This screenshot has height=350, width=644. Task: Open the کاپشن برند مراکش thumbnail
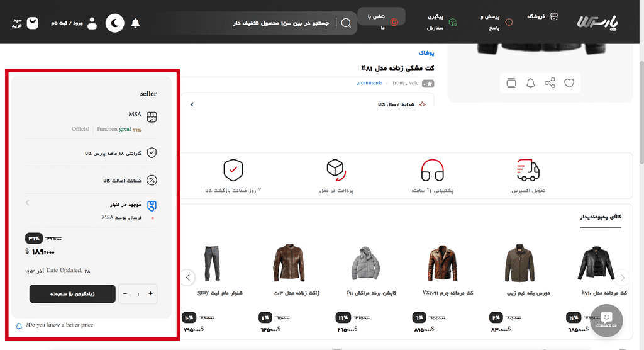(x=366, y=264)
